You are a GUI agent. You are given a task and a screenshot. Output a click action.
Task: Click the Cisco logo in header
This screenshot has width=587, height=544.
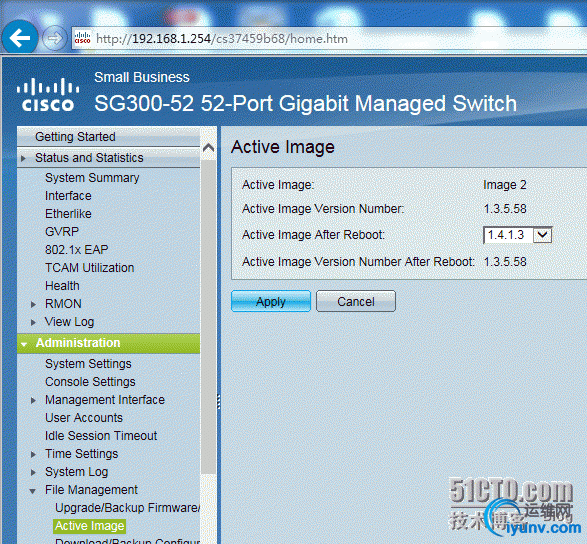48,94
